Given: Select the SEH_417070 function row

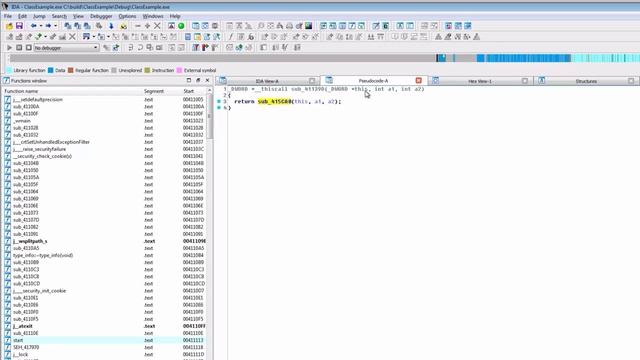Looking at the screenshot, I should click(x=106, y=347).
